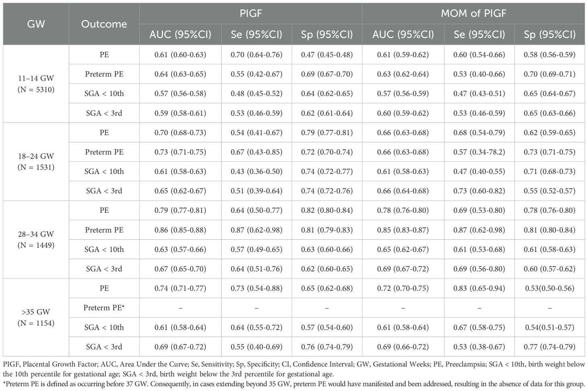Image resolution: width=588 pixels, height=391 pixels.
Task: Select the cell reading 0.86 (0.85-0.88)
Action: coord(180,230)
